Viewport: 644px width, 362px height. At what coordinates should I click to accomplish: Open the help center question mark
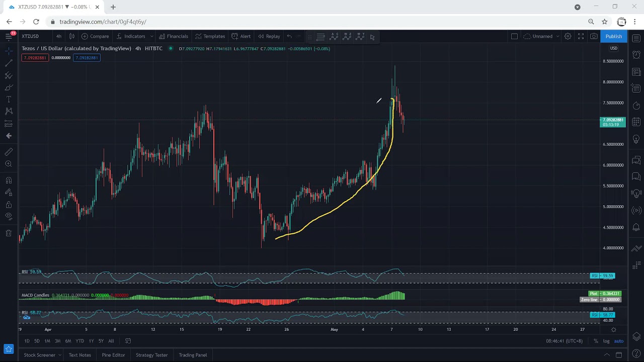click(636, 354)
